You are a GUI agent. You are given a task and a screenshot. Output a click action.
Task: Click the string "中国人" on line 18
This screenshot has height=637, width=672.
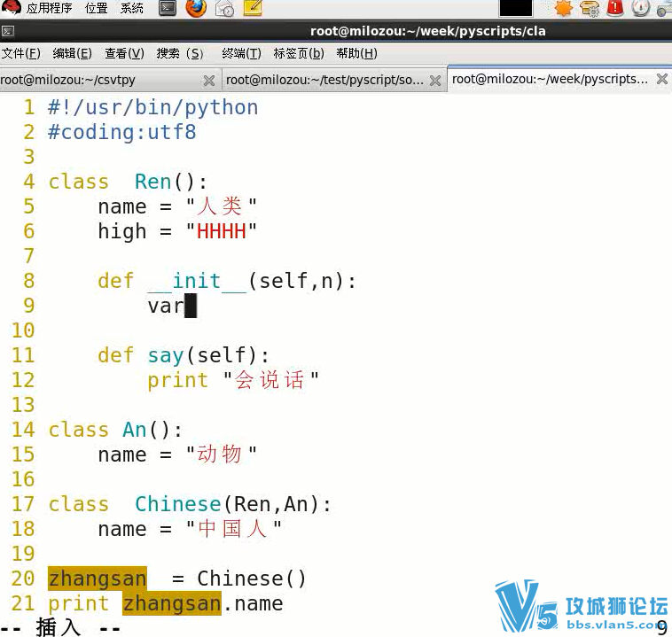pyautogui.click(x=233, y=529)
